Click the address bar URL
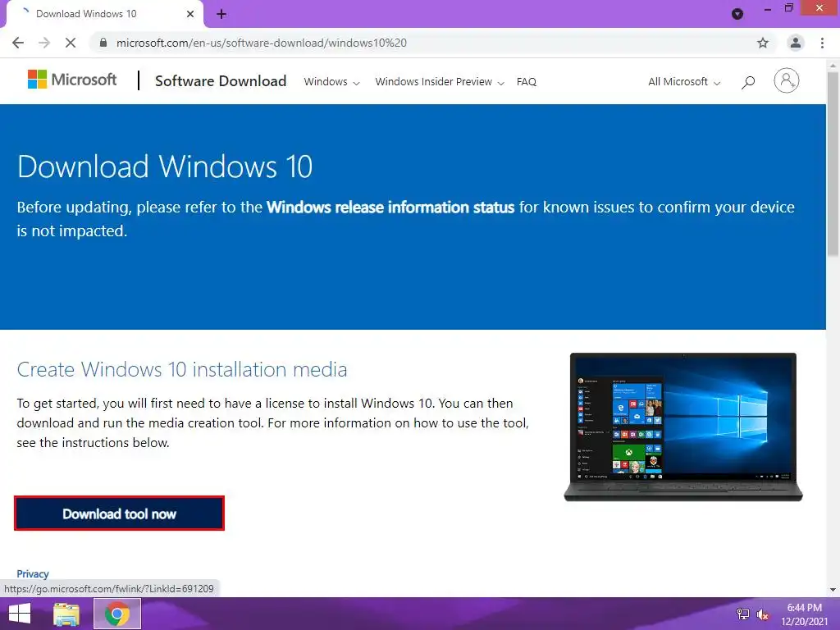Image resolution: width=840 pixels, height=630 pixels. [x=262, y=43]
